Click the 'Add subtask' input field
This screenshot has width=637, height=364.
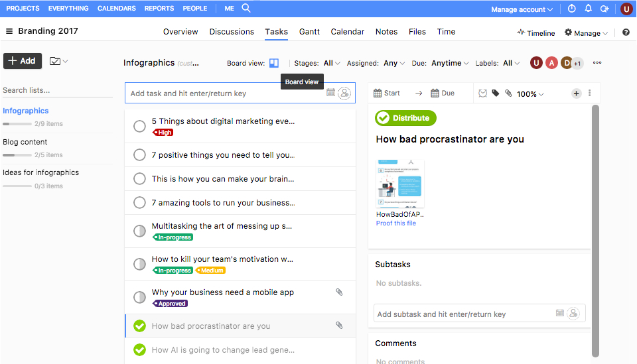464,314
